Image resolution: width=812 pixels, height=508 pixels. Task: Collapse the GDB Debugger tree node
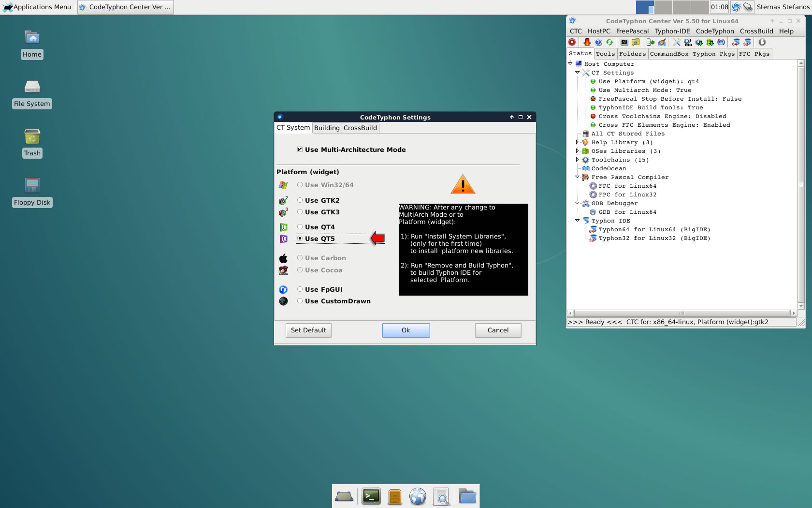point(577,203)
